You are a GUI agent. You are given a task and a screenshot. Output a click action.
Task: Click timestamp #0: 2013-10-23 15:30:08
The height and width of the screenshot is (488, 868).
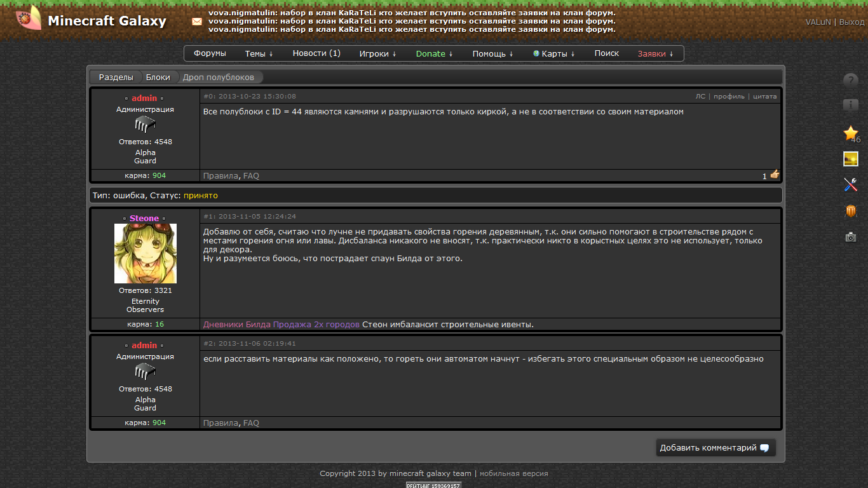(250, 97)
